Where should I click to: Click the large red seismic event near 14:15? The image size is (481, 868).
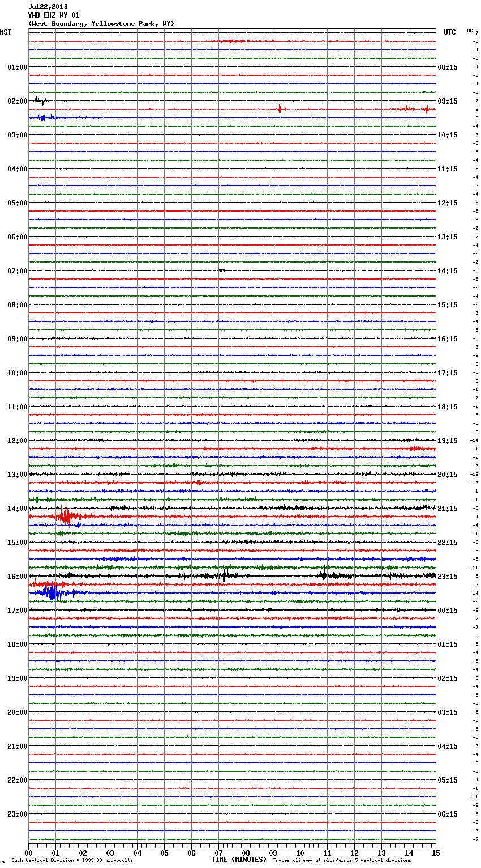(x=67, y=515)
